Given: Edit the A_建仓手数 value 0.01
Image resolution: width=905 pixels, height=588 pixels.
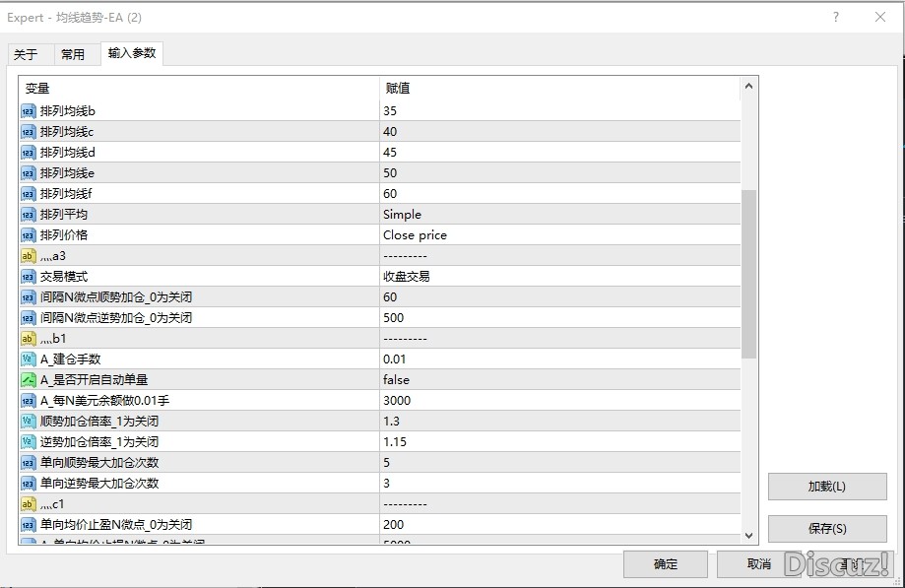Looking at the screenshot, I should [x=558, y=359].
